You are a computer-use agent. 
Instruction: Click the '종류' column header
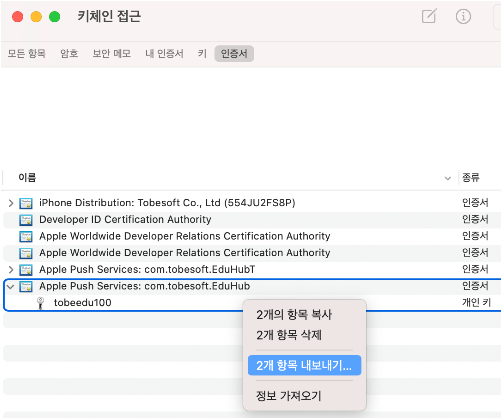pos(471,178)
